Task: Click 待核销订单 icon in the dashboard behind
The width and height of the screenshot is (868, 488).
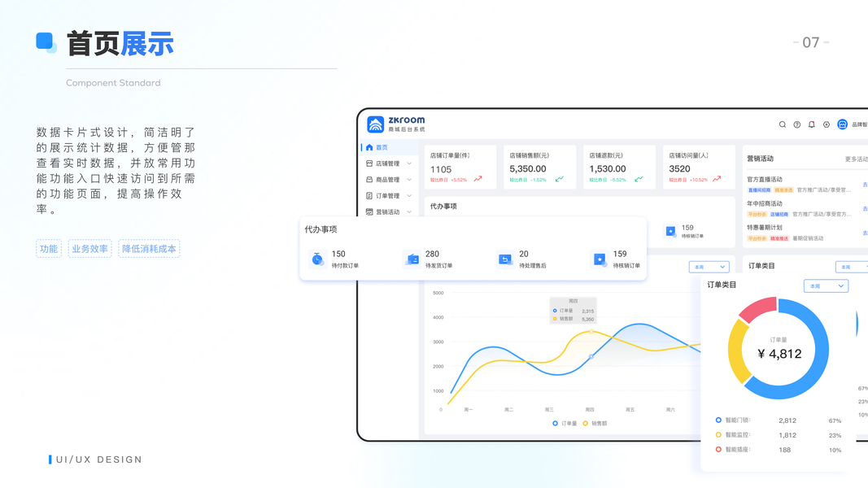Action: click(x=670, y=231)
